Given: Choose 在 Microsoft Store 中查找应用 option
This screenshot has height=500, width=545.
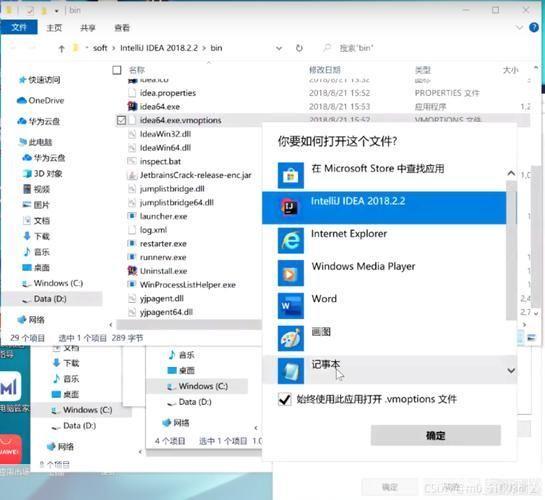Looking at the screenshot, I should (384, 175).
